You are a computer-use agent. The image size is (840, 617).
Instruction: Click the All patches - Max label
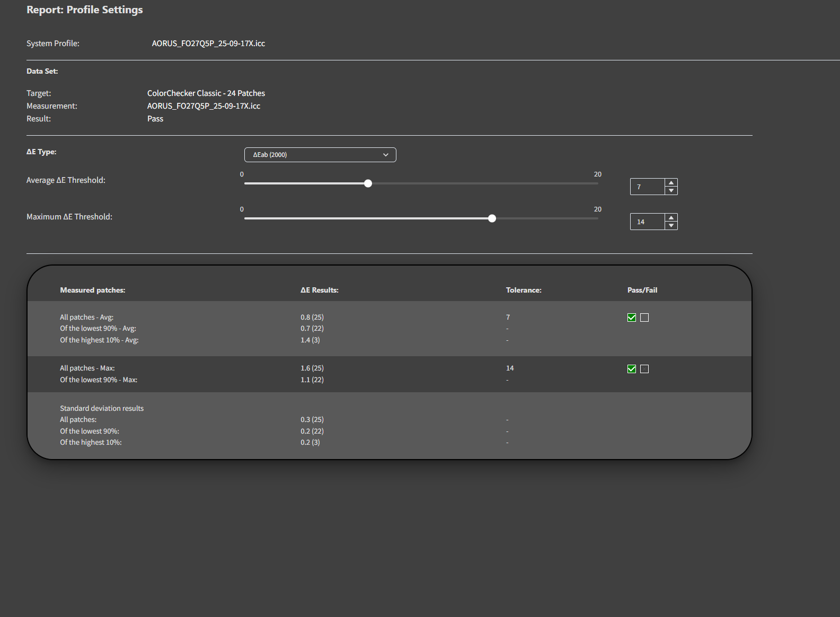87,368
